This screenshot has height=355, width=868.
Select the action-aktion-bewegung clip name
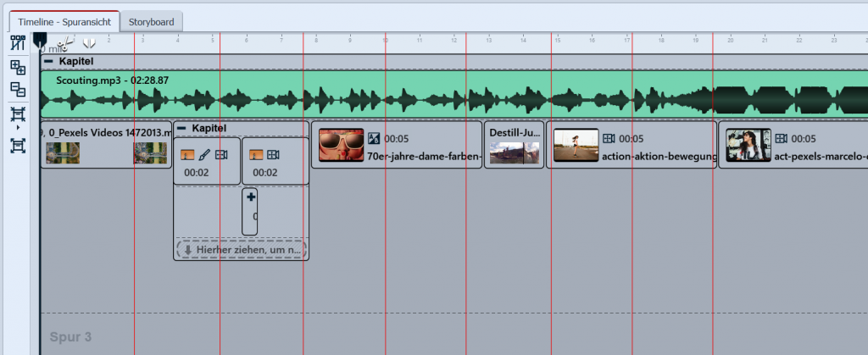coord(659,155)
